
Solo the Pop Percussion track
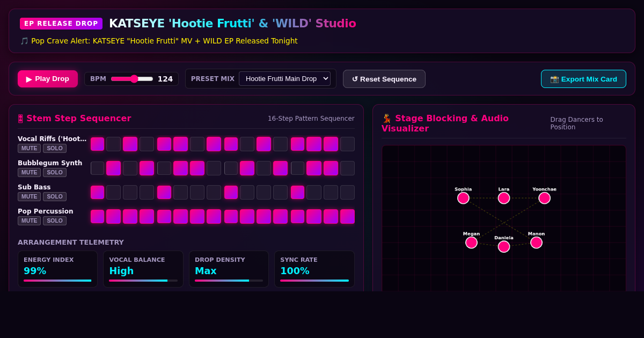(55, 221)
